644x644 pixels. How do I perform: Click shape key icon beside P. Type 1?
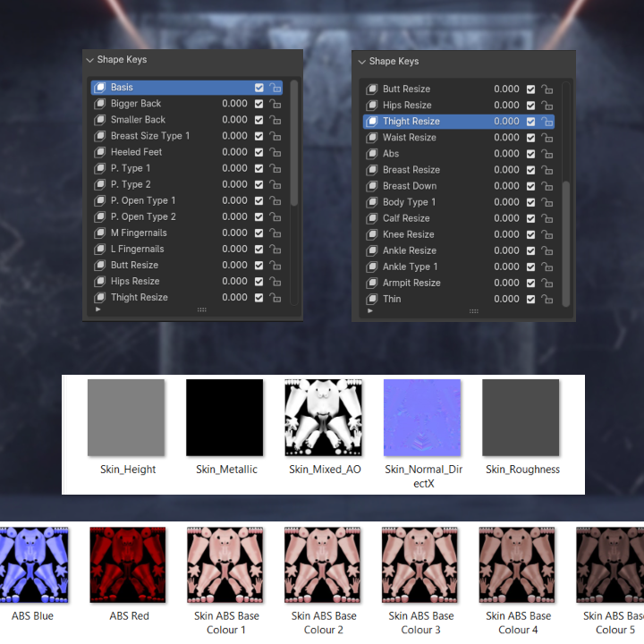point(100,168)
